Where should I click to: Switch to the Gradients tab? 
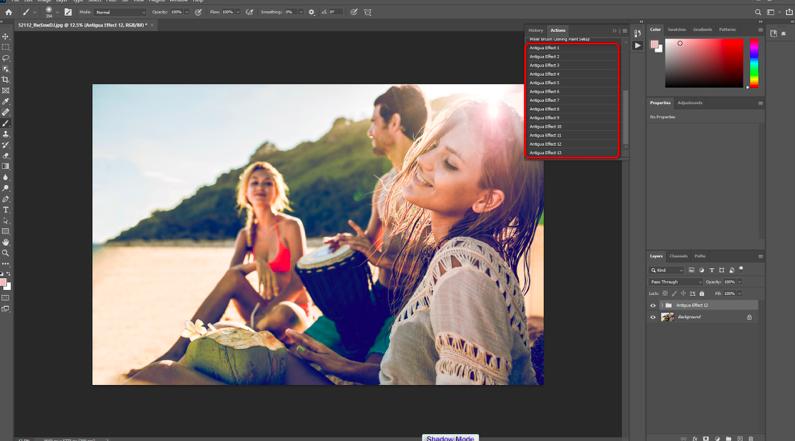[702, 30]
